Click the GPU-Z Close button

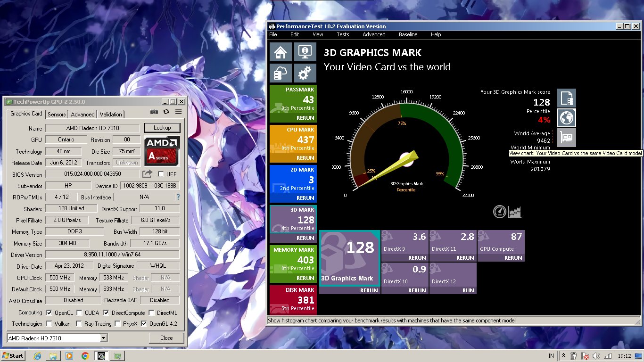[x=166, y=338]
